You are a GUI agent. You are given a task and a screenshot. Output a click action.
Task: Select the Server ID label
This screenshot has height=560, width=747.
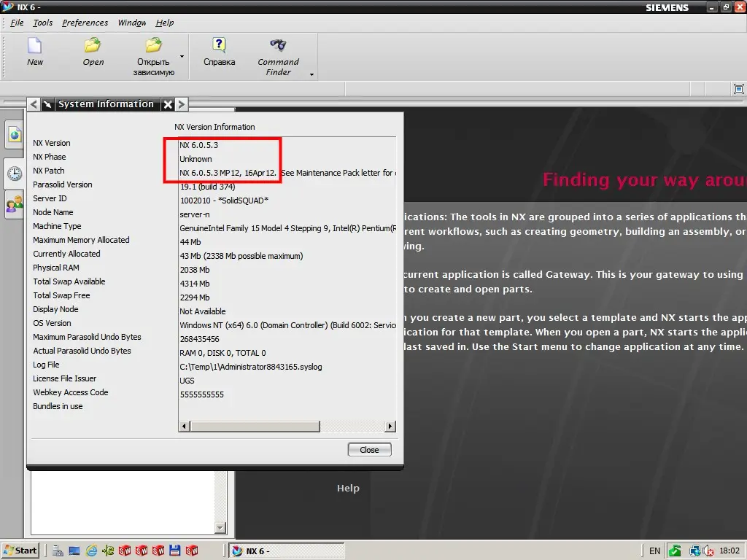(x=50, y=198)
